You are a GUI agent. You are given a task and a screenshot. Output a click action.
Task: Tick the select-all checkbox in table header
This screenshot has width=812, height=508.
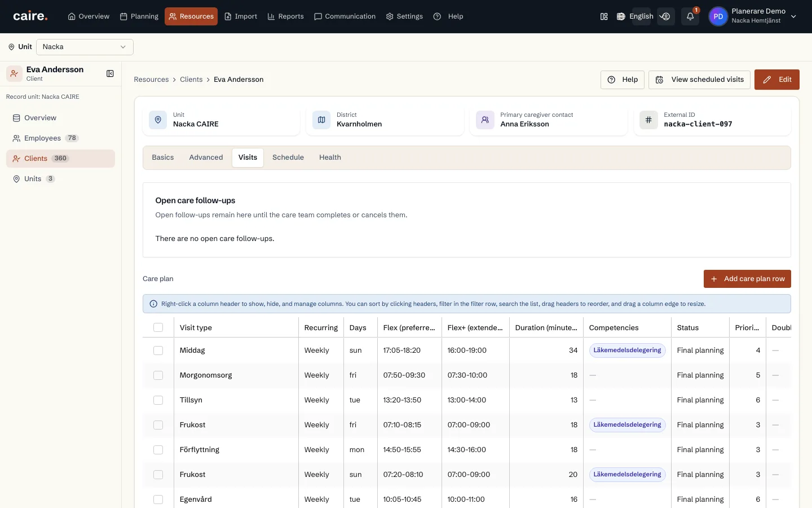pyautogui.click(x=158, y=327)
